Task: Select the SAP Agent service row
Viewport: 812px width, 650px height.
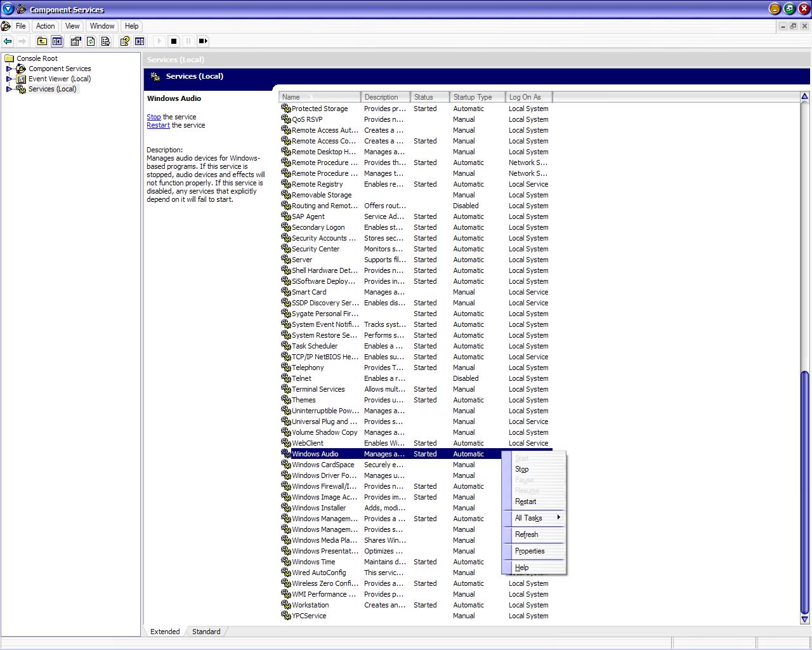Action: (416, 216)
